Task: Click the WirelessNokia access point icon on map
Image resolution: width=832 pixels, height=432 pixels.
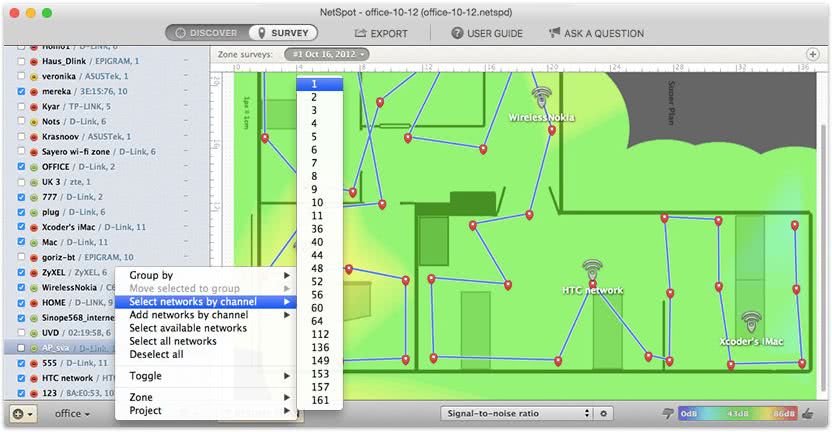Action: point(541,97)
